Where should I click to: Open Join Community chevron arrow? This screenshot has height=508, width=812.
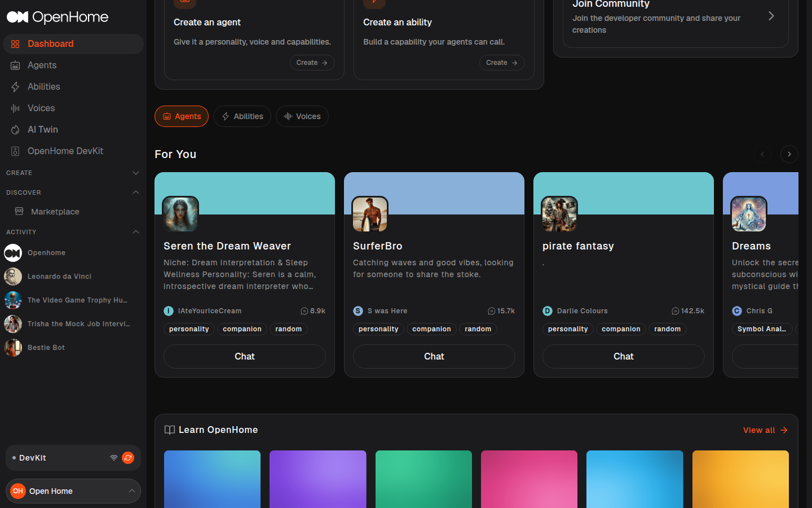pos(771,16)
